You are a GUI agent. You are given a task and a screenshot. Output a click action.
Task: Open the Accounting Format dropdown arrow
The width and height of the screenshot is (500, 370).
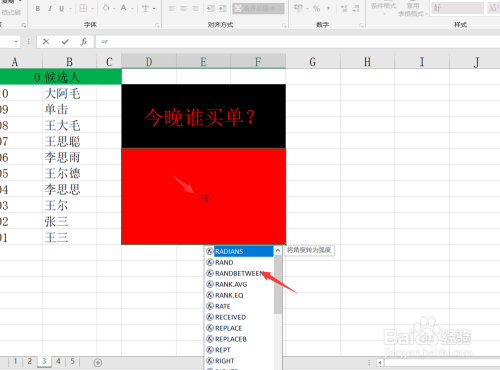tap(307, 9)
